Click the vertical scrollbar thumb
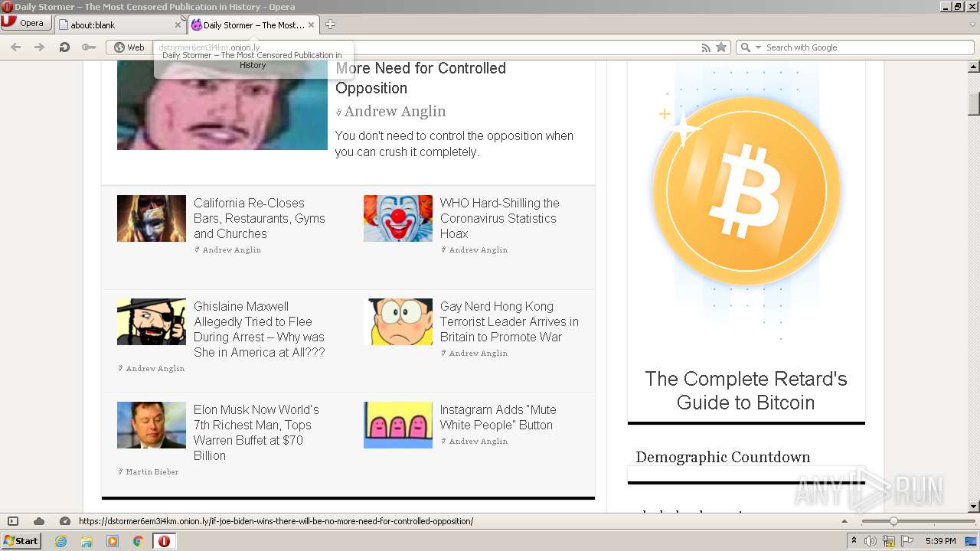 [974, 103]
